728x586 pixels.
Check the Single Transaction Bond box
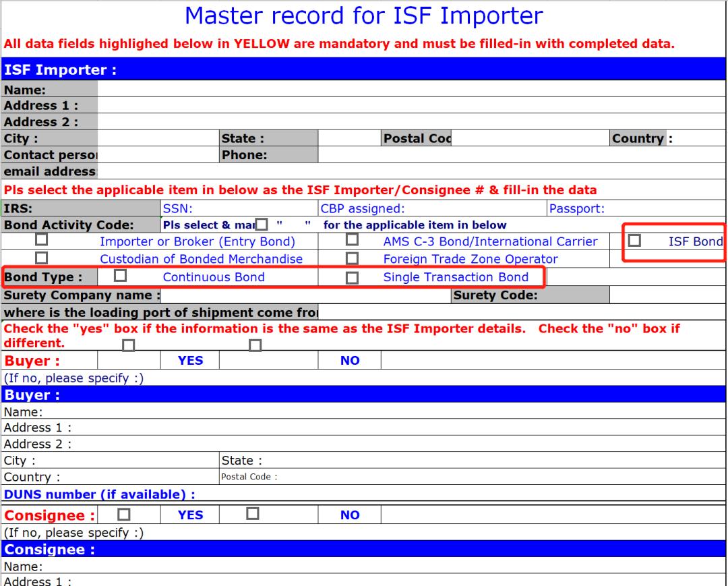point(352,277)
